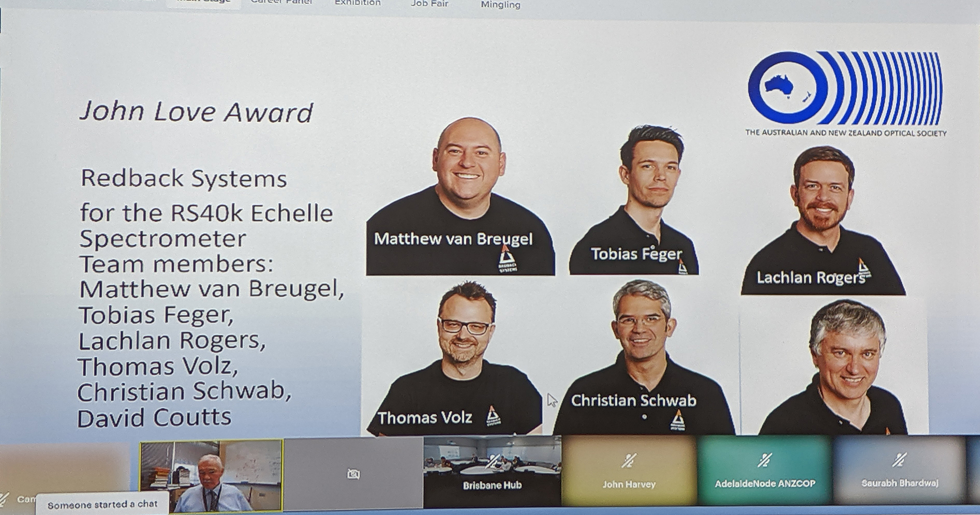This screenshot has height=515, width=980.
Task: Click the Tobias Feger portrait
Action: pyautogui.click(x=634, y=200)
